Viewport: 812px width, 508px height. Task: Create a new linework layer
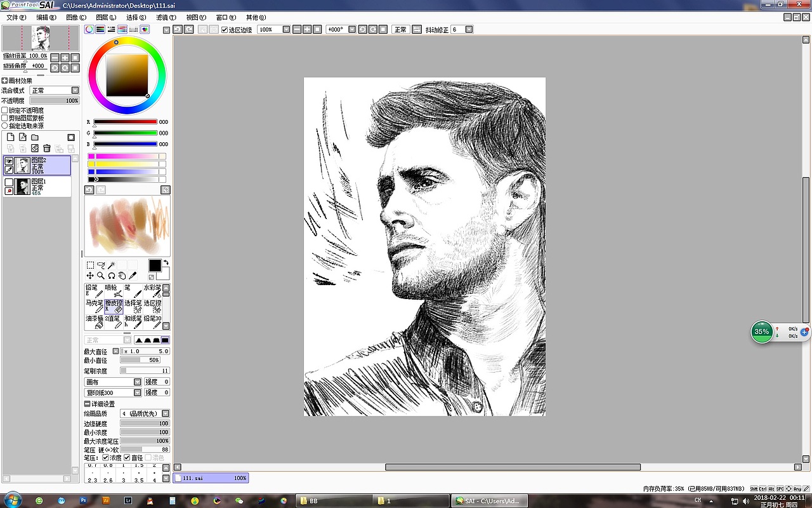[x=23, y=137]
